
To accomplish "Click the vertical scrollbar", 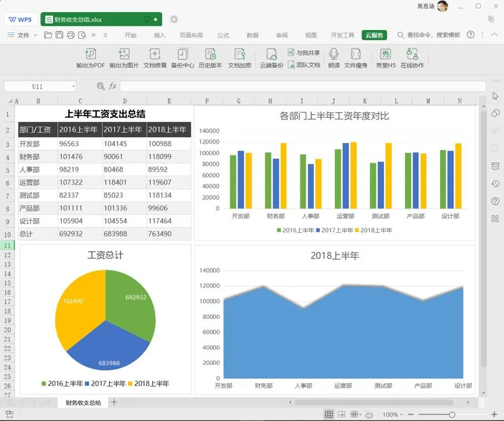I will (483, 239).
